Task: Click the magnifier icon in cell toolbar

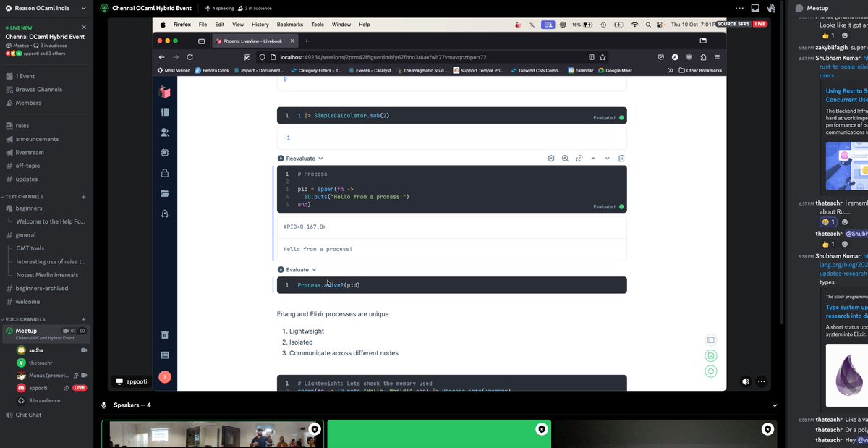Action: 565,158
